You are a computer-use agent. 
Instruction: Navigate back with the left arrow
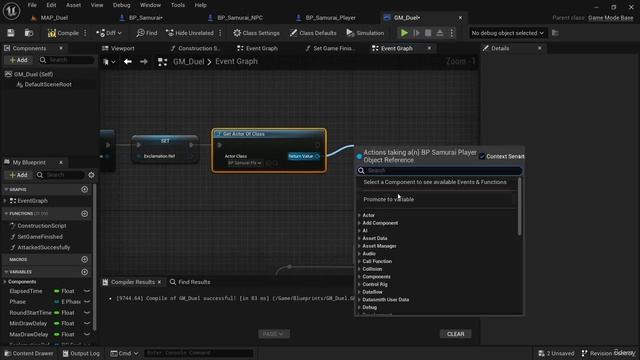click(x=128, y=62)
